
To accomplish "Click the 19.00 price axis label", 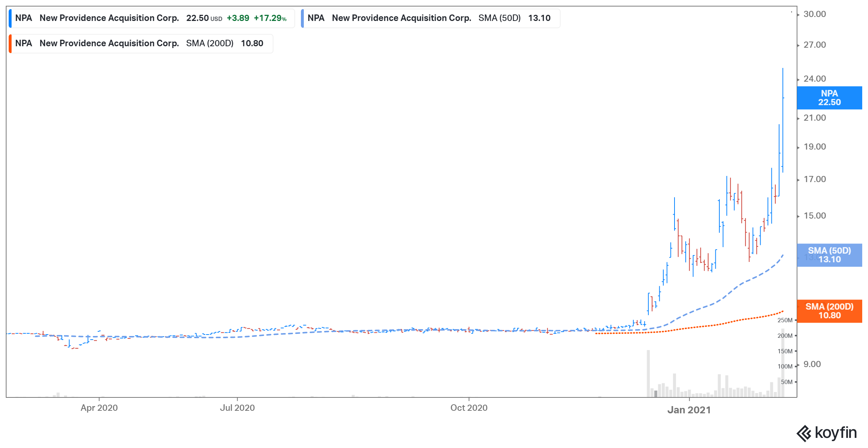I will 814,147.
